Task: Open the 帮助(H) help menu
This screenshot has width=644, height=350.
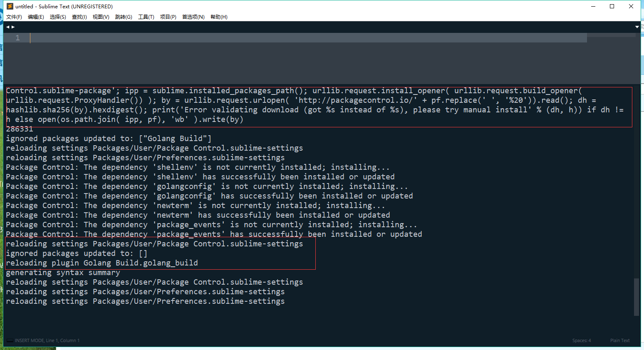Action: tap(219, 17)
